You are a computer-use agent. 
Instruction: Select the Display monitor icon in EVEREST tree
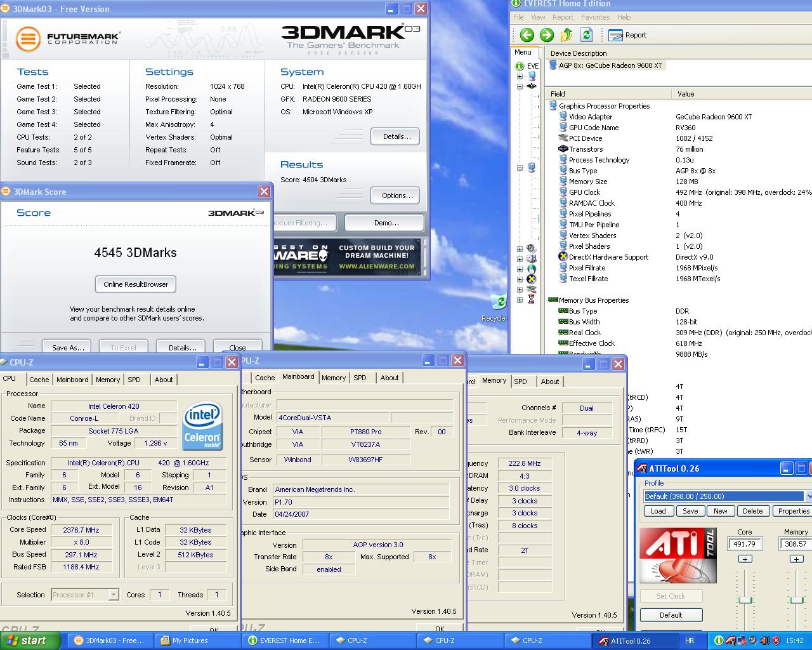532,168
